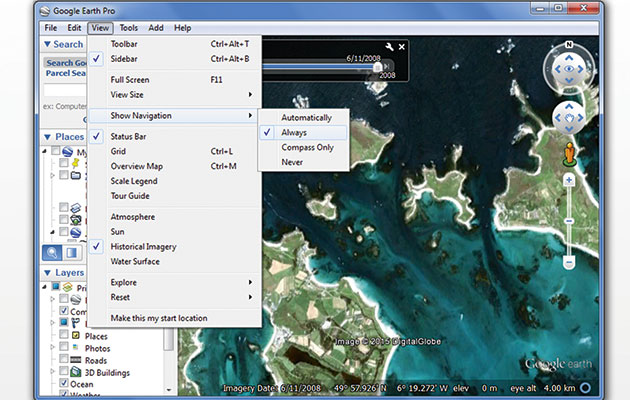
Task: Open the Add menu
Action: click(156, 28)
